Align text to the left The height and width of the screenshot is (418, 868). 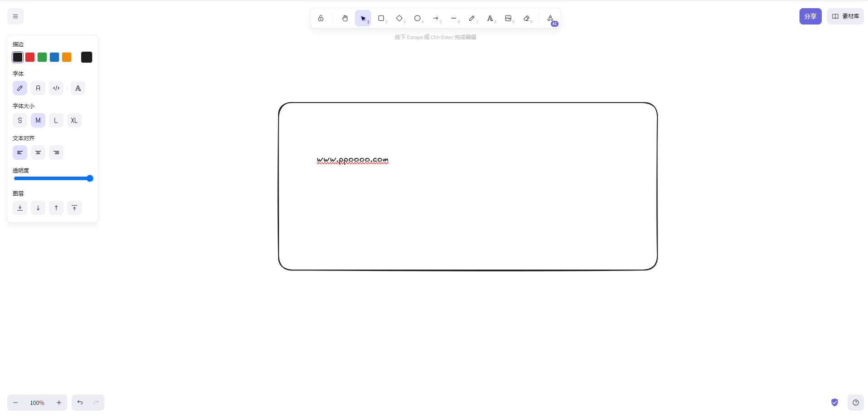point(20,152)
